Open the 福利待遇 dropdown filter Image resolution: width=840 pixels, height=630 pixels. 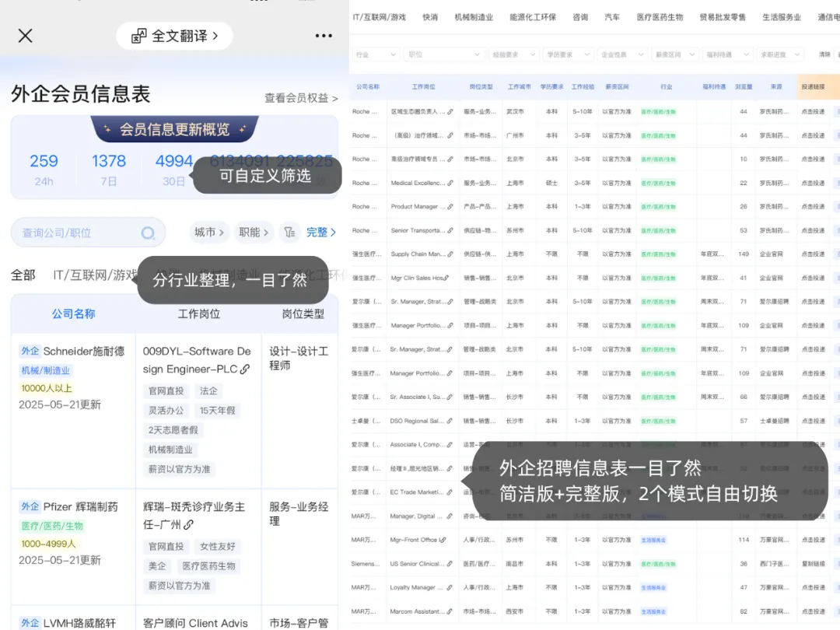727,54
